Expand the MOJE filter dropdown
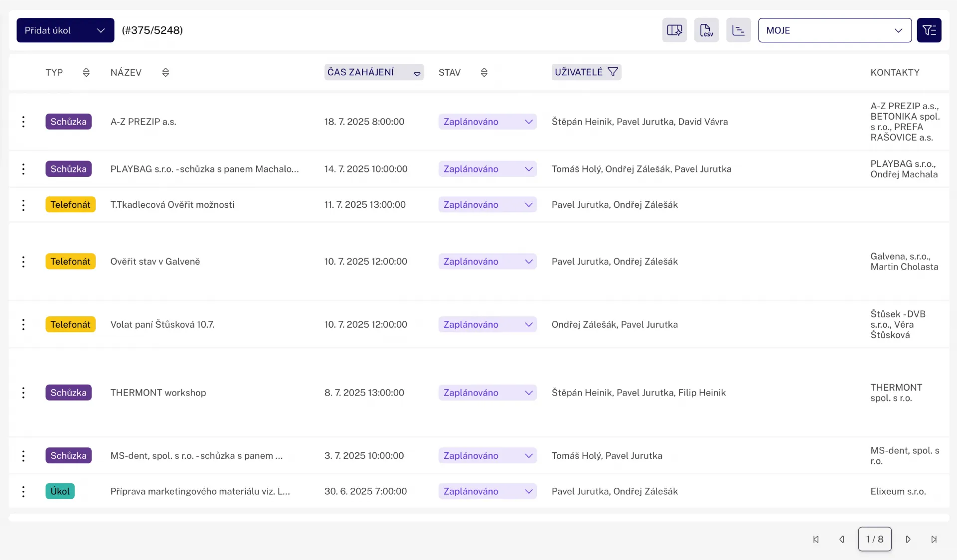This screenshot has height=560, width=957. click(834, 30)
